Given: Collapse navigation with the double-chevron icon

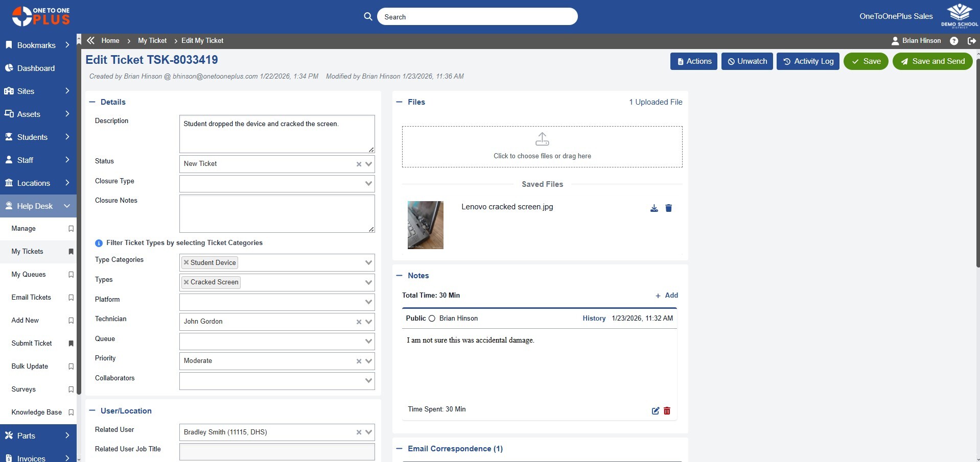Looking at the screenshot, I should (x=90, y=40).
